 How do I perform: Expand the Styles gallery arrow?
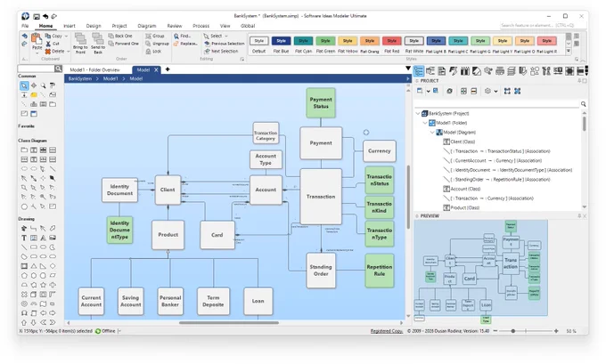point(569,51)
